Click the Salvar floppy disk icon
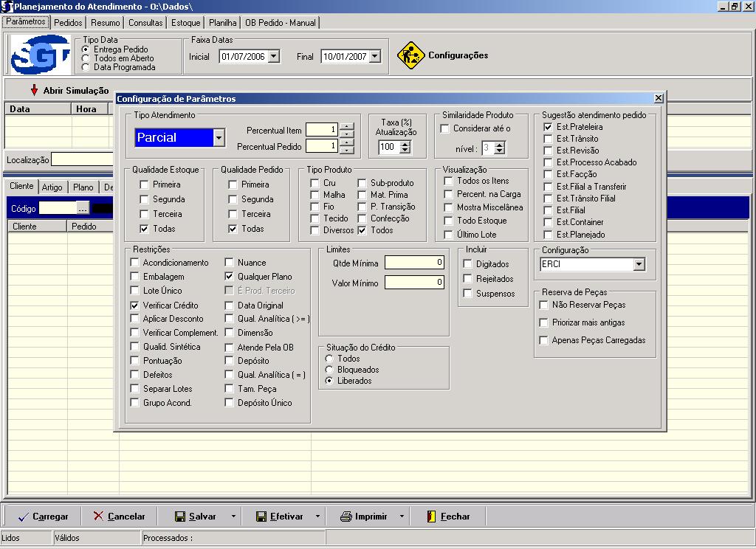 179,517
